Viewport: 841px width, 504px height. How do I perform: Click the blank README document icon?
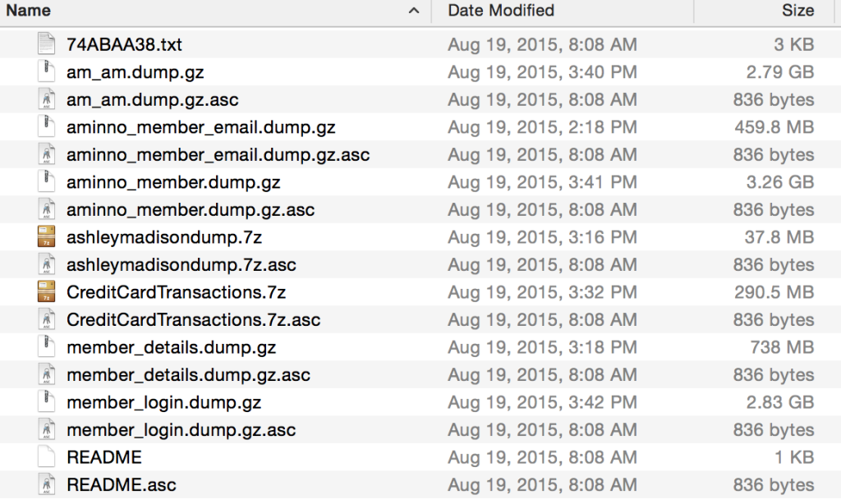(x=46, y=457)
